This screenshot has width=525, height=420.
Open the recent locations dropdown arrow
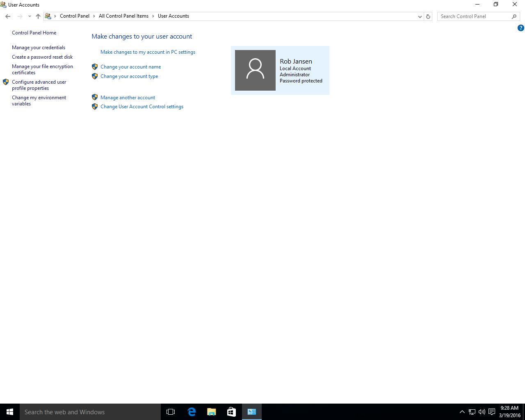[x=30, y=16]
